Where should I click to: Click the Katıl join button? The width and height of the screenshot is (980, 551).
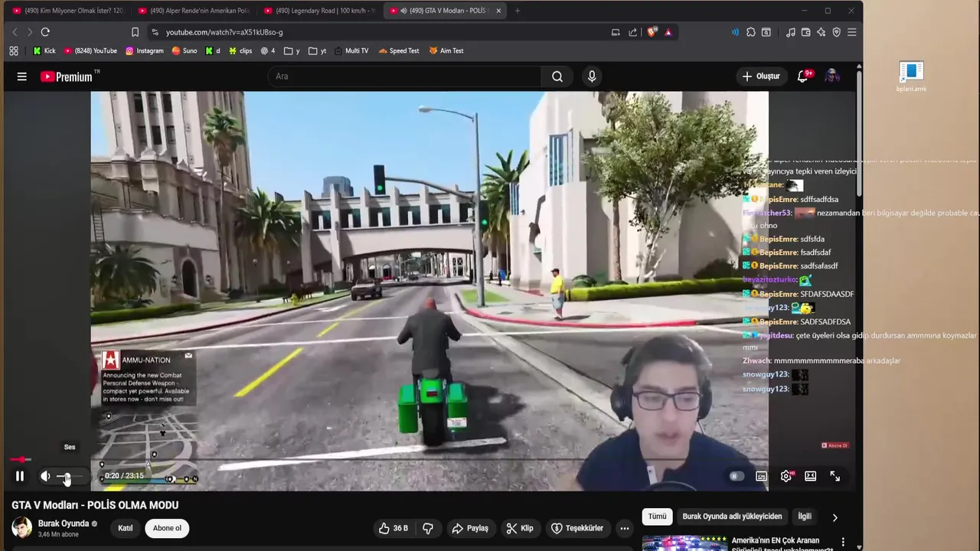pyautogui.click(x=125, y=528)
